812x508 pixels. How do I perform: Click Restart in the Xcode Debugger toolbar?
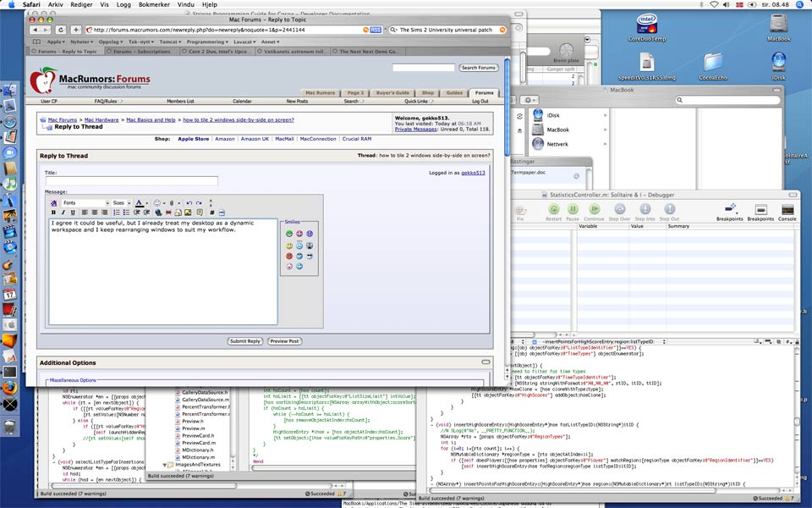point(553,212)
